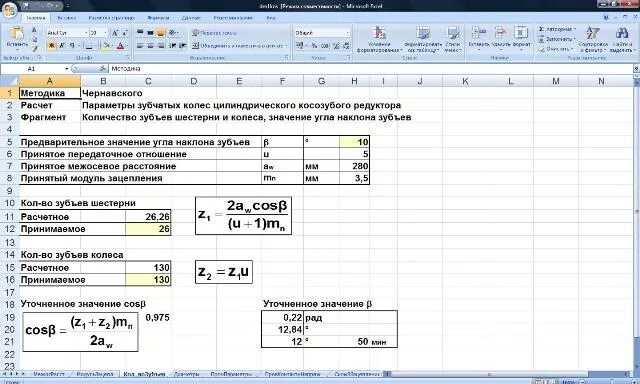
Task: Open the font color dropdown arrow
Action: click(127, 46)
